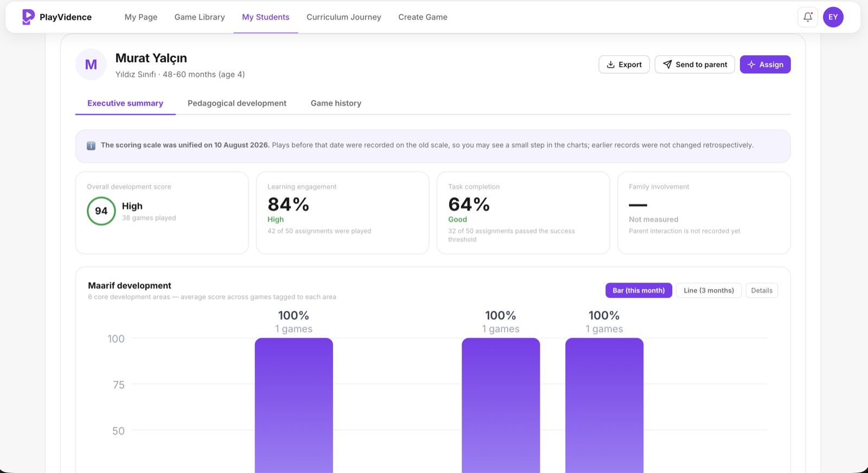Viewport: 868px width, 473px height.
Task: Click the 38 games played text
Action: pyautogui.click(x=149, y=218)
